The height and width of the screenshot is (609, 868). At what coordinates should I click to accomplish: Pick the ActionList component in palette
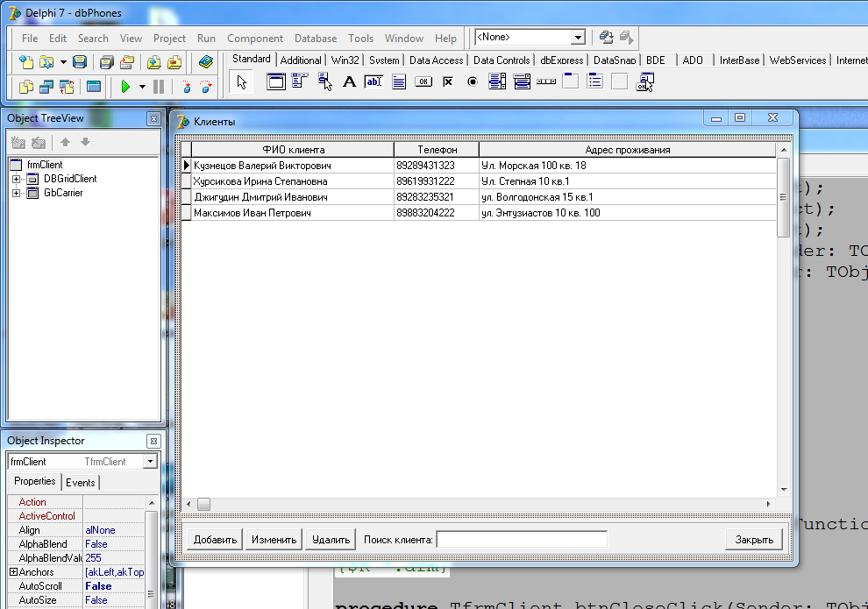pyautogui.click(x=645, y=81)
